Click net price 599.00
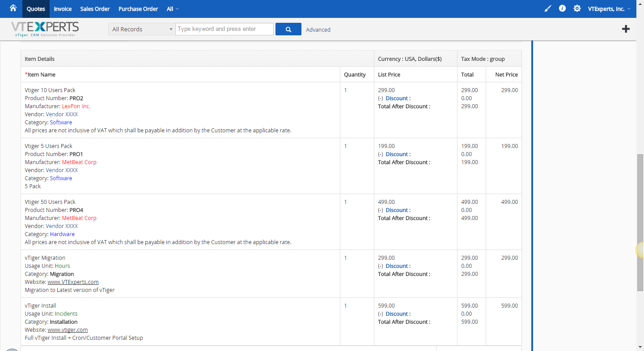 [509, 306]
